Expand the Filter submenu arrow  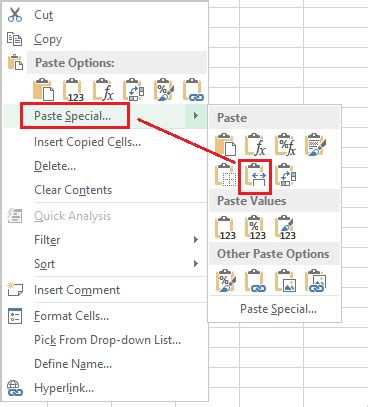[x=196, y=240]
